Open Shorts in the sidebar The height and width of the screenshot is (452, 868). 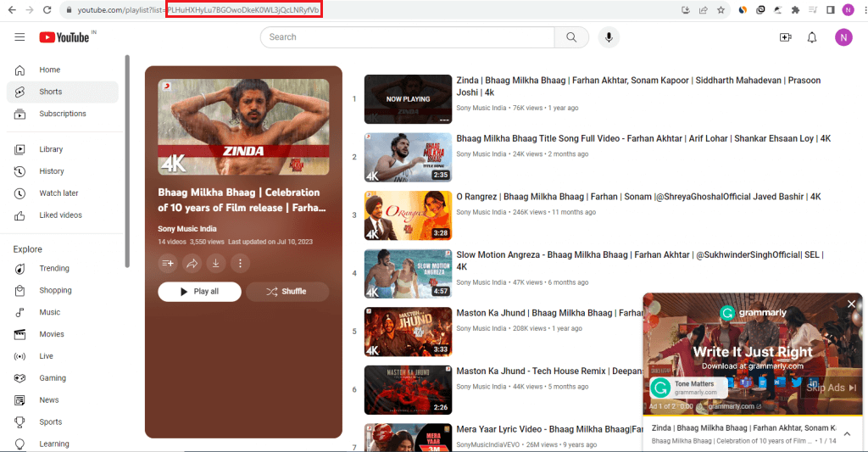tap(63, 92)
